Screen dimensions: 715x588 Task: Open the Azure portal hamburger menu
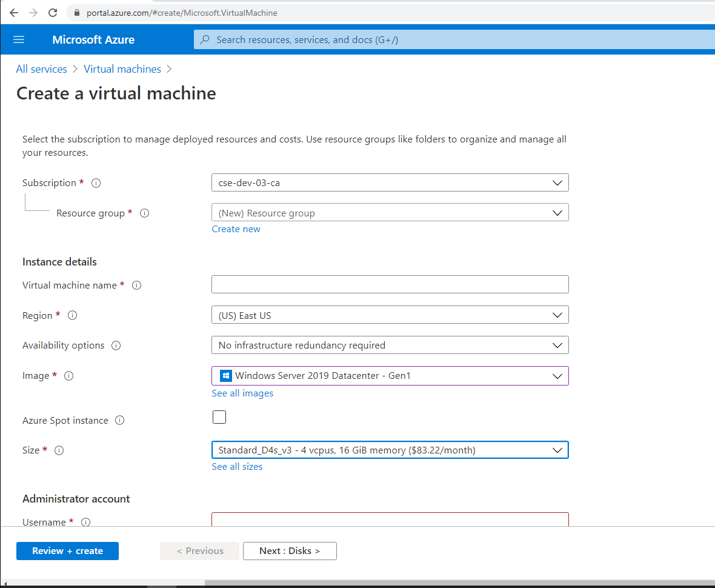pos(19,39)
